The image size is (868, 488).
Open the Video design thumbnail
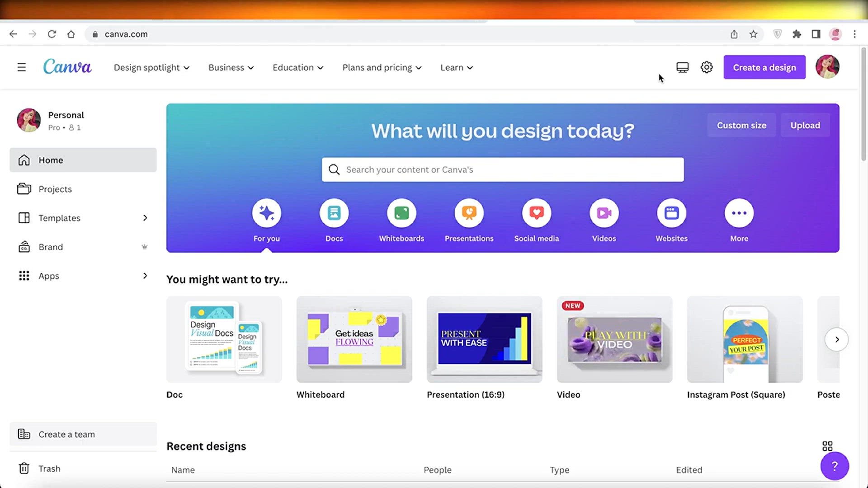click(615, 339)
